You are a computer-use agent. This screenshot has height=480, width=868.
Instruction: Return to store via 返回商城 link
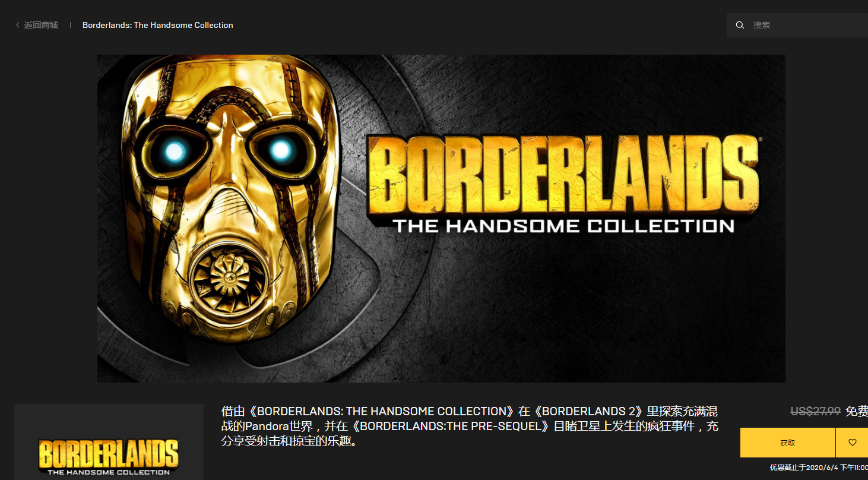pos(41,25)
